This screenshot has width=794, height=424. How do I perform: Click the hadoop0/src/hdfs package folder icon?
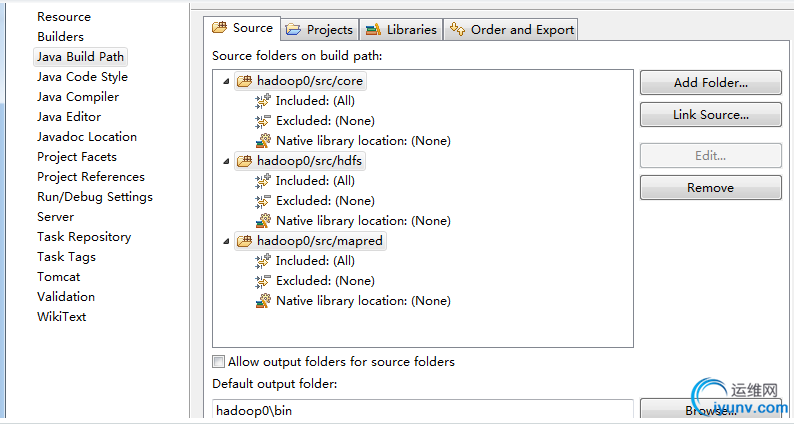coord(244,161)
